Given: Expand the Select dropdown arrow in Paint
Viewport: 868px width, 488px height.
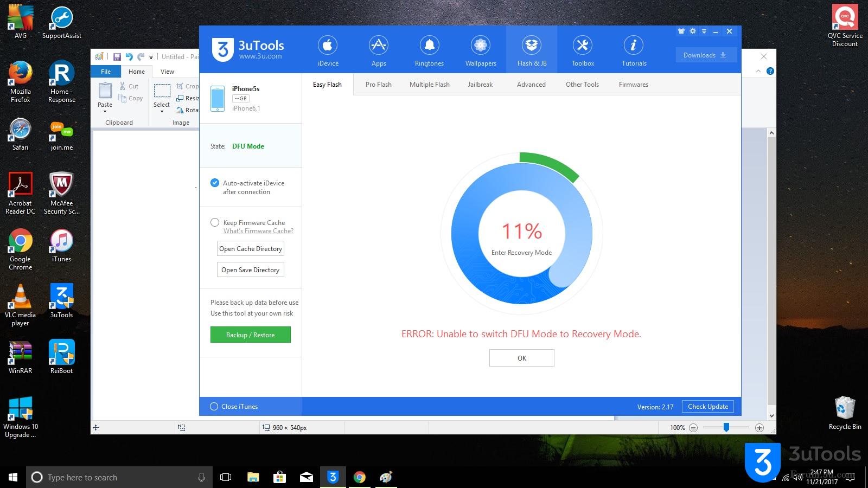Looking at the screenshot, I should tap(162, 112).
